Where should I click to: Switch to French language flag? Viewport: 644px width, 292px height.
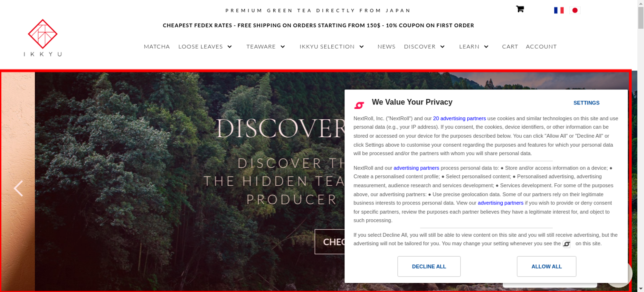[x=559, y=10]
